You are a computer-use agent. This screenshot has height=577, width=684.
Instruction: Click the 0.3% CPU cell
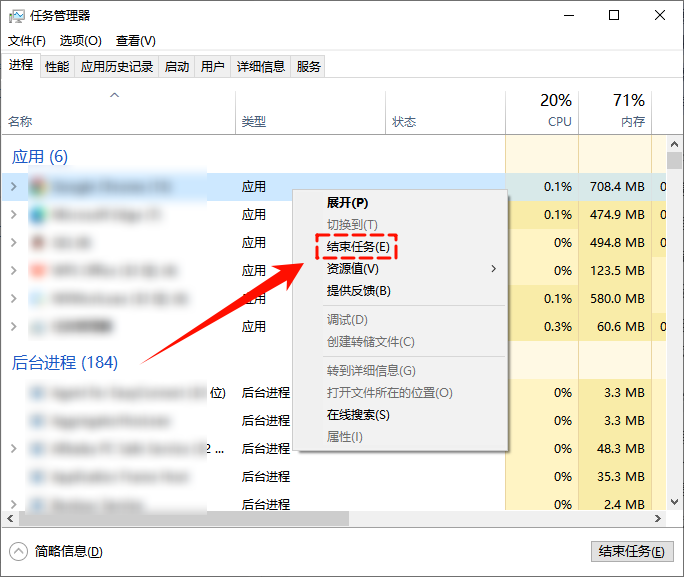point(542,326)
